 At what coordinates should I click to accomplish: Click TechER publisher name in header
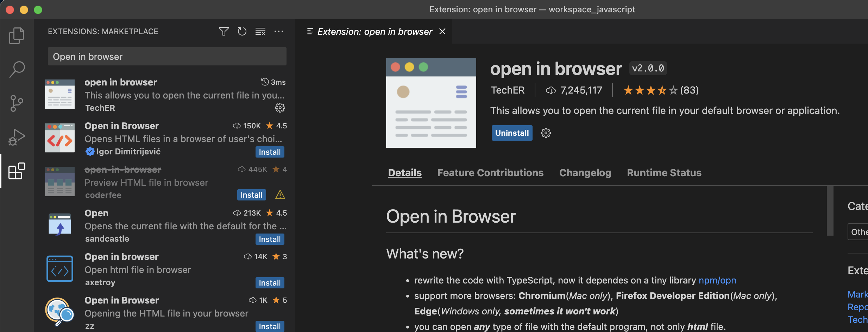(508, 90)
